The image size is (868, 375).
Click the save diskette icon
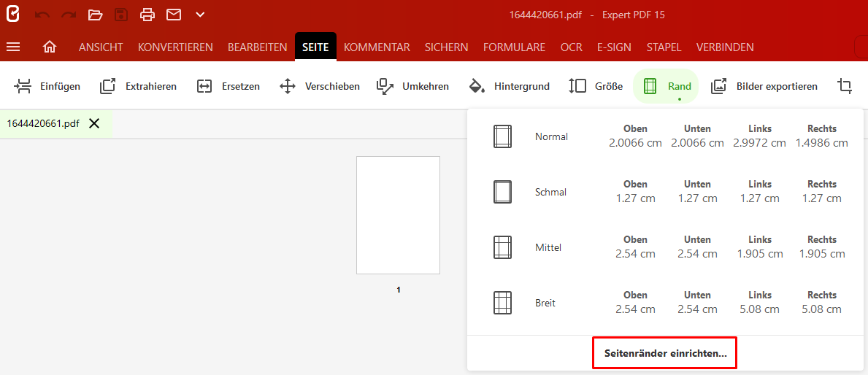coord(121,15)
